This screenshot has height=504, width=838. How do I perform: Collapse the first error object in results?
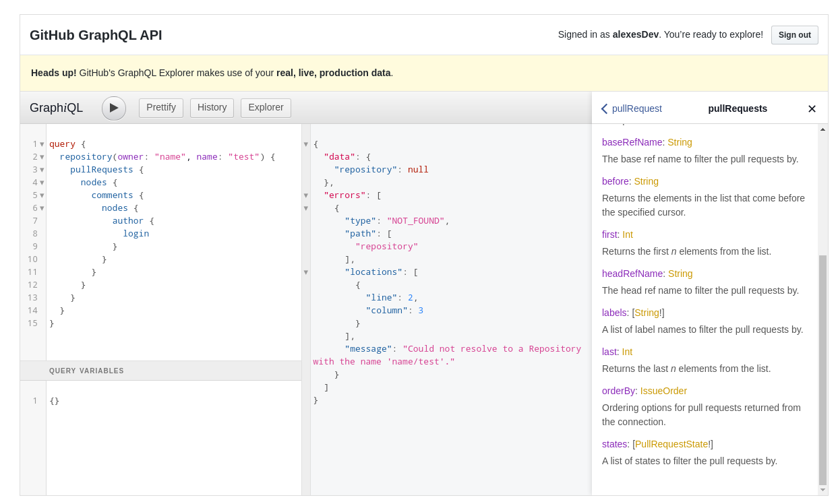tap(306, 208)
